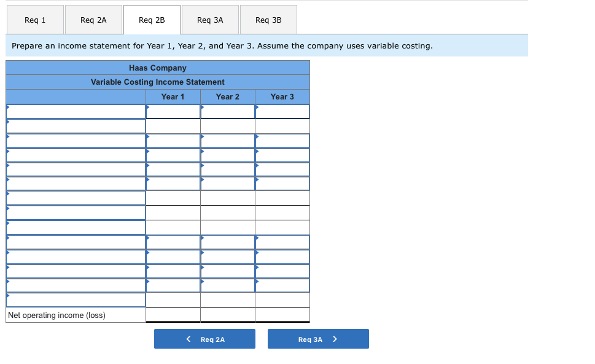Click the Year 1 column header
This screenshot has width=595, height=364.
pos(173,97)
